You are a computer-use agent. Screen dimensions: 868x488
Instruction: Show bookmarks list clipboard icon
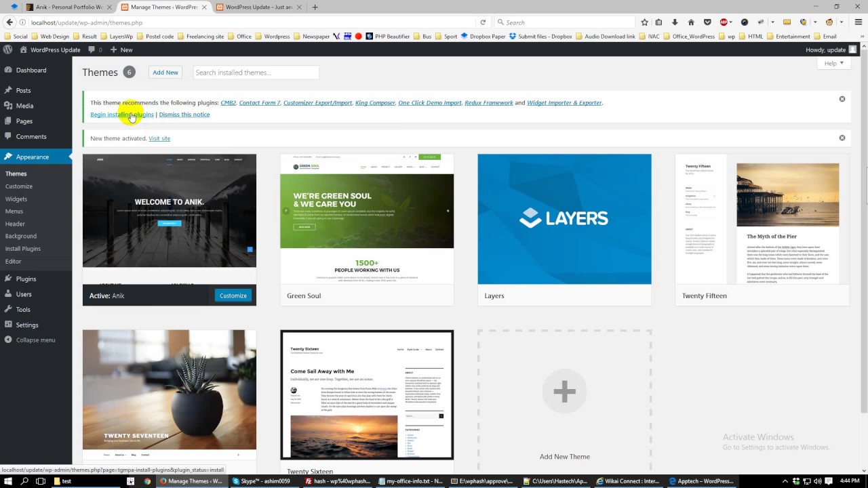pyautogui.click(x=658, y=22)
